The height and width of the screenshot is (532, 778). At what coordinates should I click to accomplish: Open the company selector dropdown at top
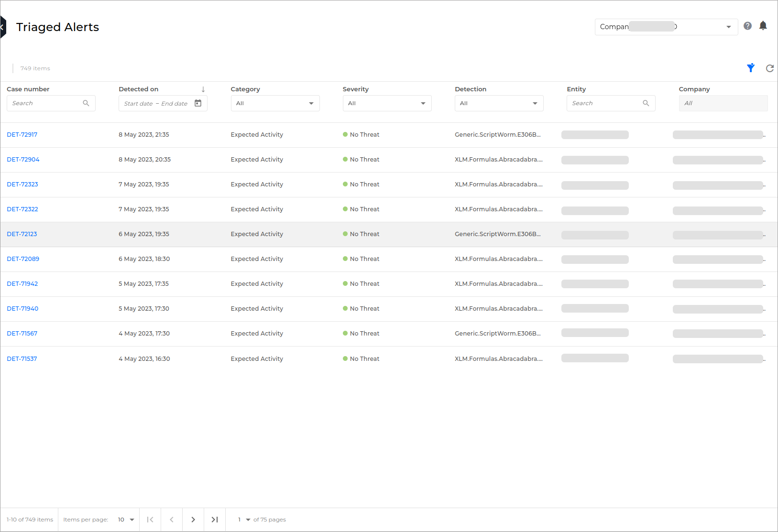(x=666, y=27)
